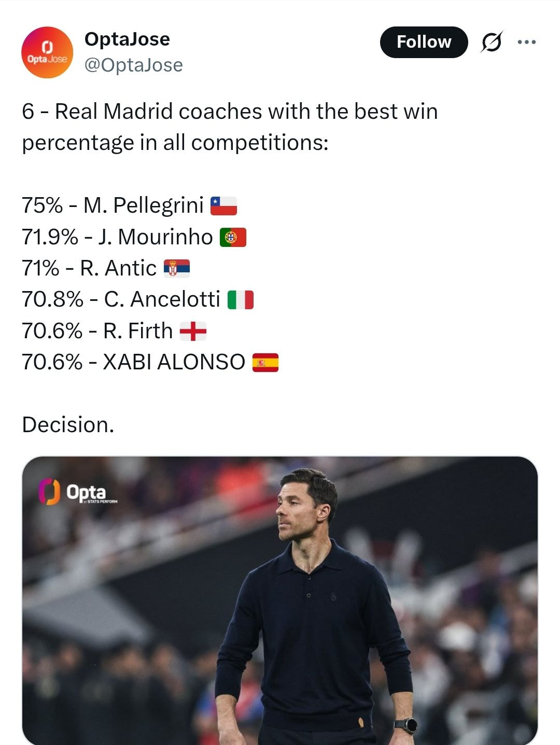Click the '70.8% - C. Ancelotti' text

point(121,300)
